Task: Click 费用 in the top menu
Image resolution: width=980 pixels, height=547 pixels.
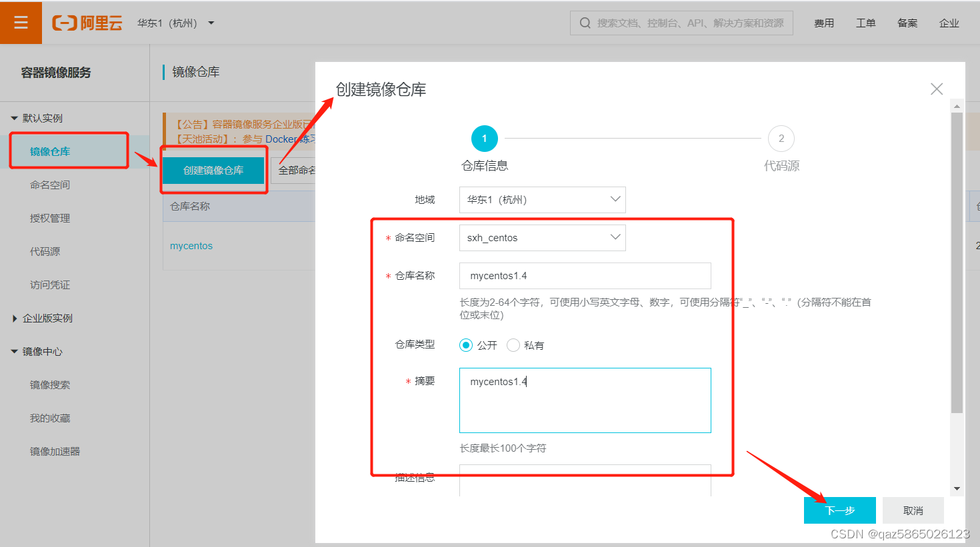Action: [824, 22]
